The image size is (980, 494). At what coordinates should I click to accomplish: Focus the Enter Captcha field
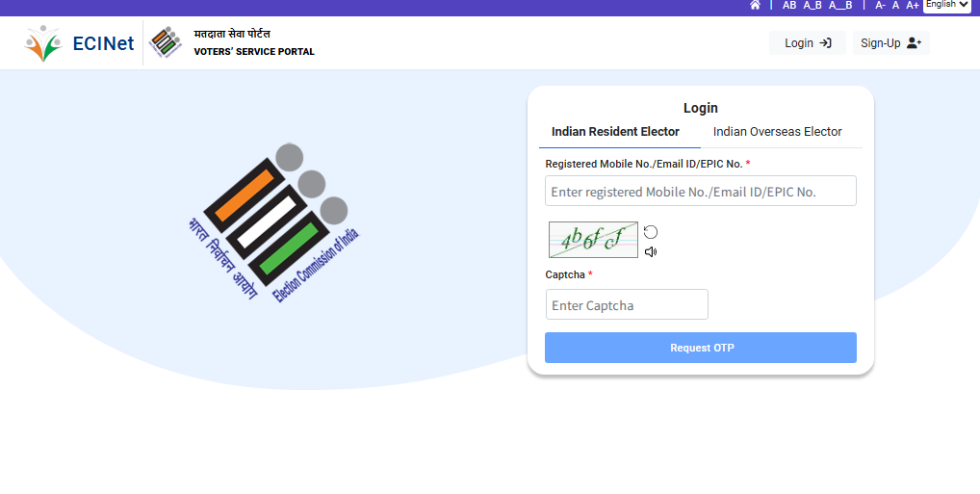[x=627, y=304]
